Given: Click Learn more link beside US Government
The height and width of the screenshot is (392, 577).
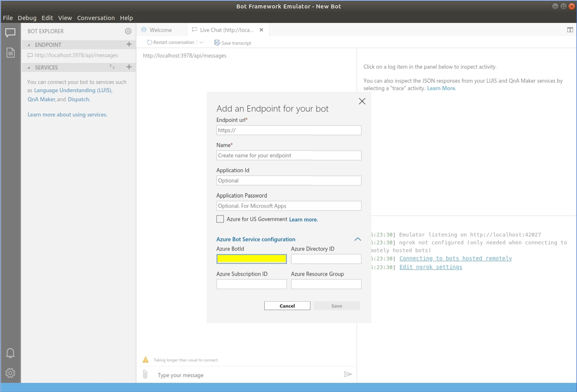Looking at the screenshot, I should pyautogui.click(x=303, y=219).
